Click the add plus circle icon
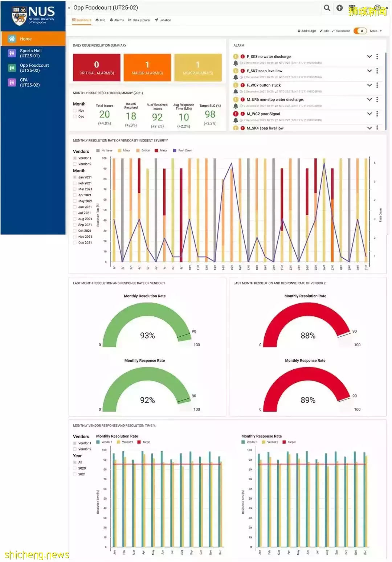Image resolution: width=392 pixels, height=562 pixels. [339, 8]
